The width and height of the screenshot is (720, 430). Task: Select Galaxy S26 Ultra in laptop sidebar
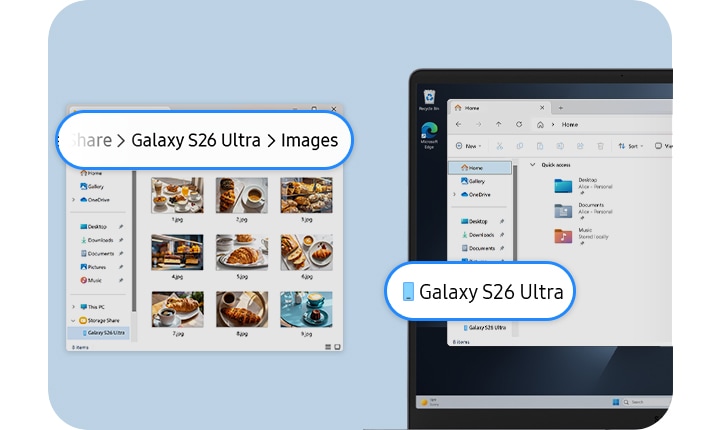pos(484,328)
